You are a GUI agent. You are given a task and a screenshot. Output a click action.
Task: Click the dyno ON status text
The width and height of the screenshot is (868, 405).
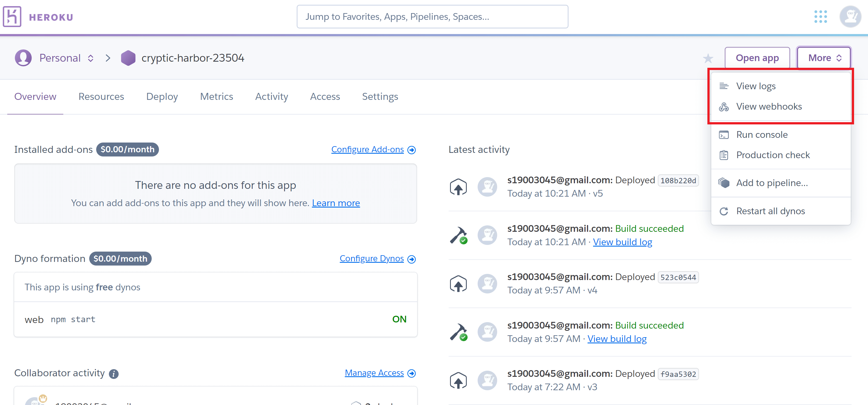click(x=399, y=319)
